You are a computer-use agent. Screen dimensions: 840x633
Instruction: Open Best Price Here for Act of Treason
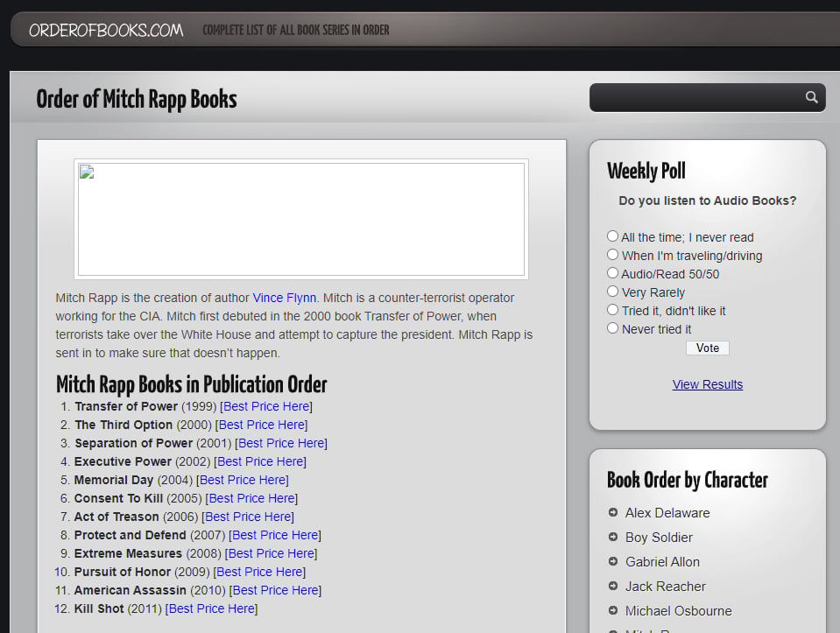coord(248,517)
